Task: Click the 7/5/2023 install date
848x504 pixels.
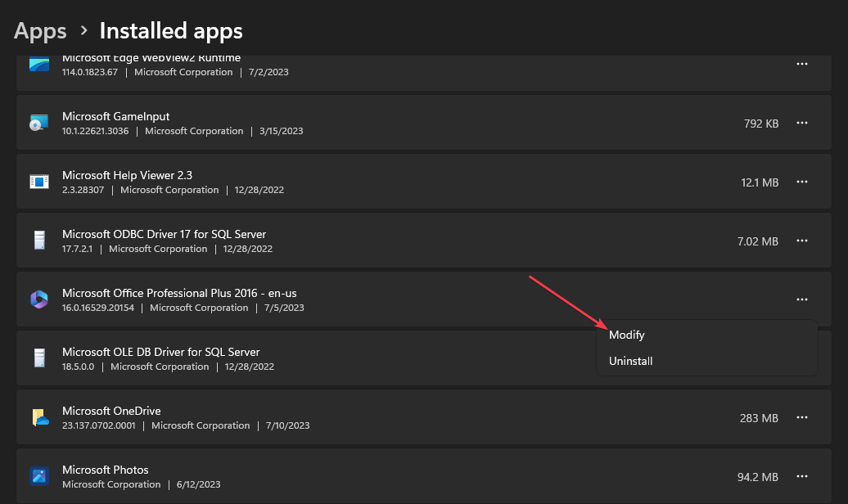Action: pos(284,308)
